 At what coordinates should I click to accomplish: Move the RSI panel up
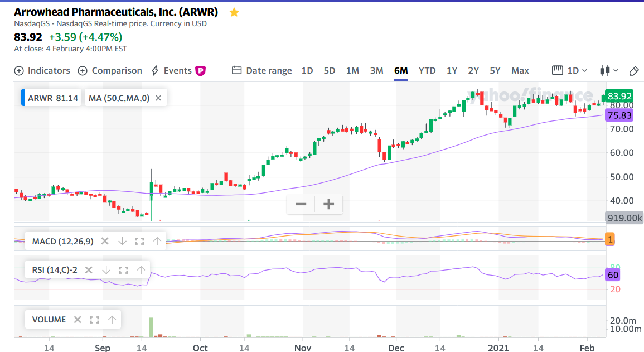point(141,270)
